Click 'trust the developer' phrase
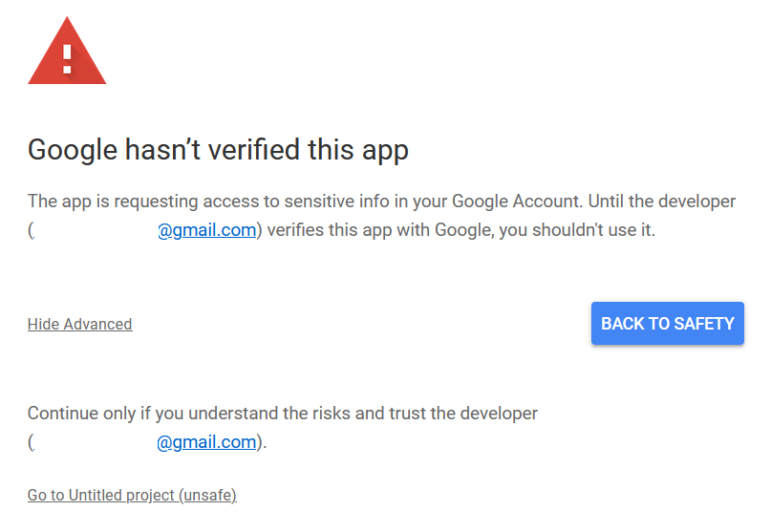771x532 pixels. point(463,413)
